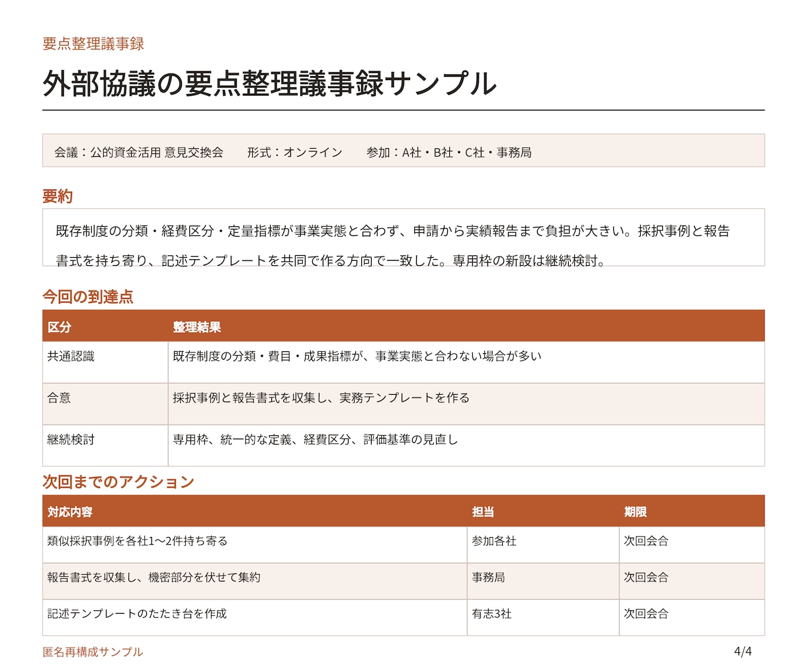
Task: Click the page number '4/4'
Action: (x=743, y=651)
